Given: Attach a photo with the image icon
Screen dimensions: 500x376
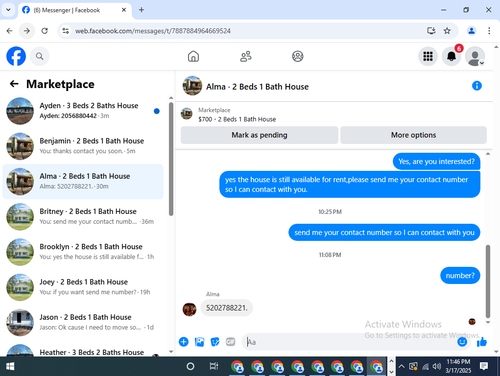Looking at the screenshot, I should 199,342.
